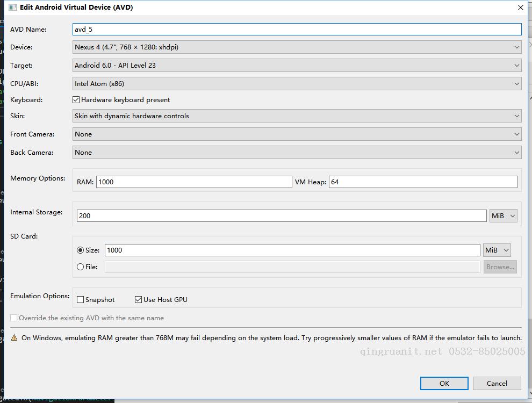This screenshot has width=532, height=403.
Task: Toggle Hardware keyboard present checkbox
Action: [x=76, y=100]
